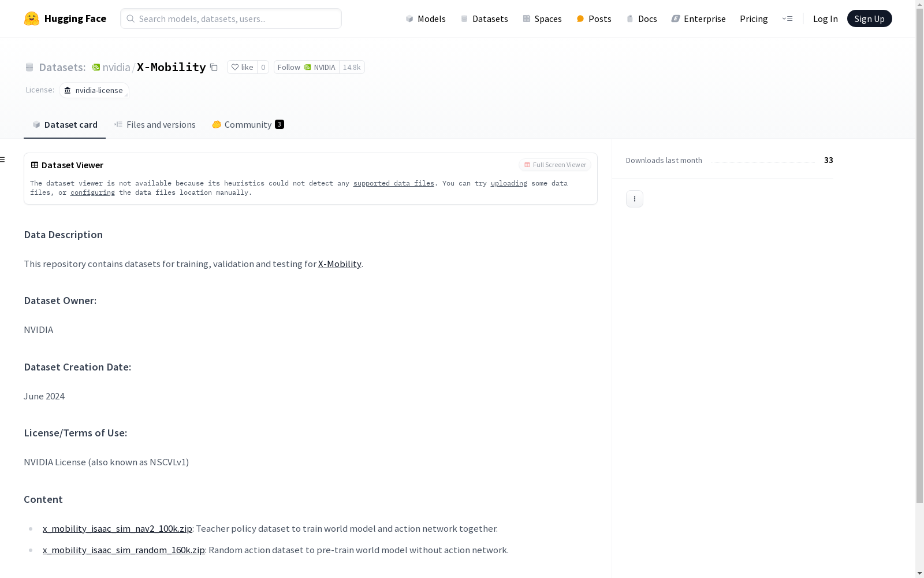
Task: Open the supported data files link
Action: pos(394,183)
